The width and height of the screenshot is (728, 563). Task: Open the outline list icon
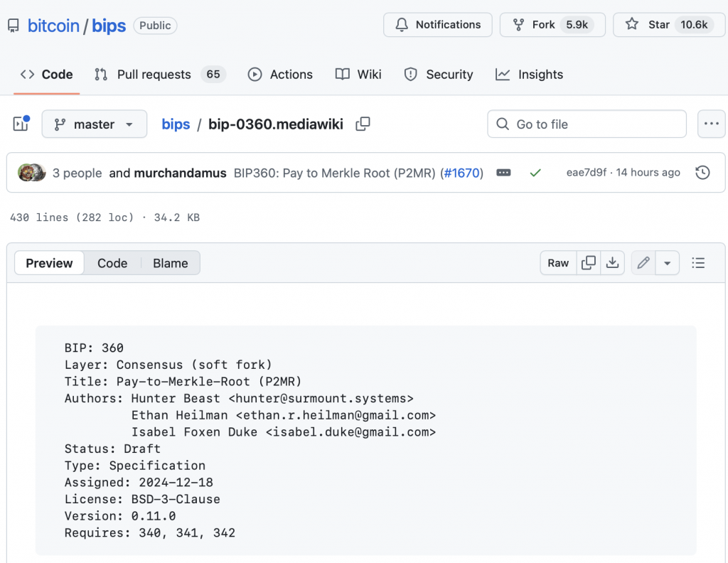(698, 263)
